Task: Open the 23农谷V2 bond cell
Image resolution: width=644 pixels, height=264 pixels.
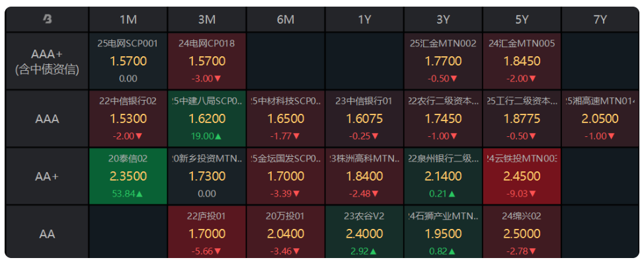Action: click(x=365, y=232)
